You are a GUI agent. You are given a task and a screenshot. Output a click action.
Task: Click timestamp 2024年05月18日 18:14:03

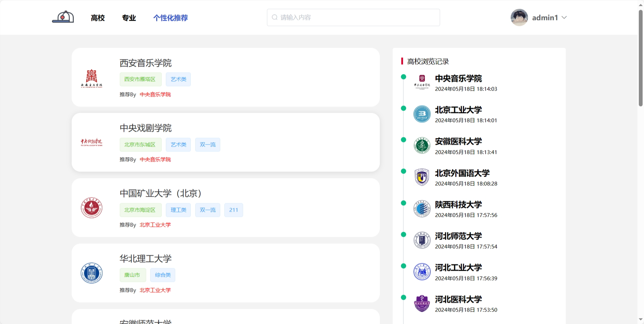466,89
